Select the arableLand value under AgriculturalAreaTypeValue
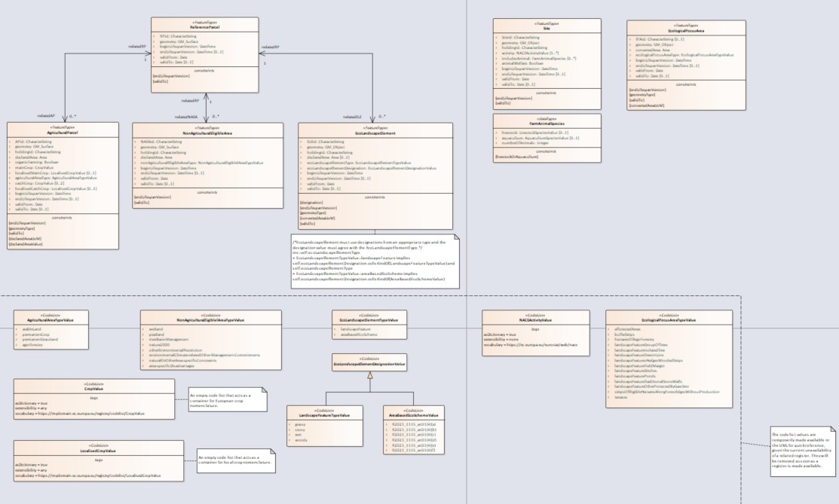Screen dimensions: 839x504 (x=31, y=329)
